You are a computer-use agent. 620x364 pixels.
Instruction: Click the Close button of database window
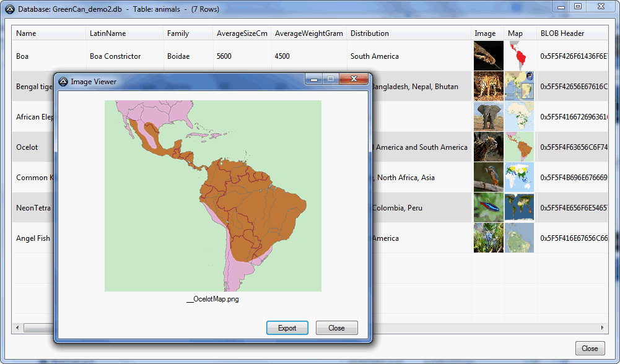coord(590,349)
